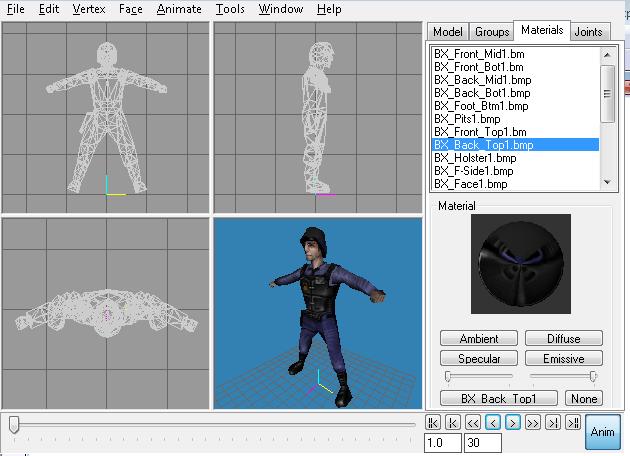
Task: Open the Edit menu
Action: (x=49, y=9)
